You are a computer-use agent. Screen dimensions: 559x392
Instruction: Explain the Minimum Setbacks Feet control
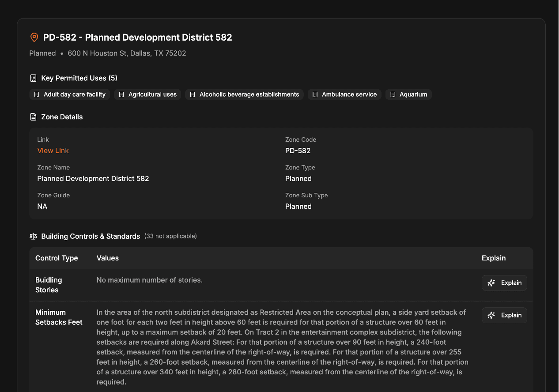[504, 315]
